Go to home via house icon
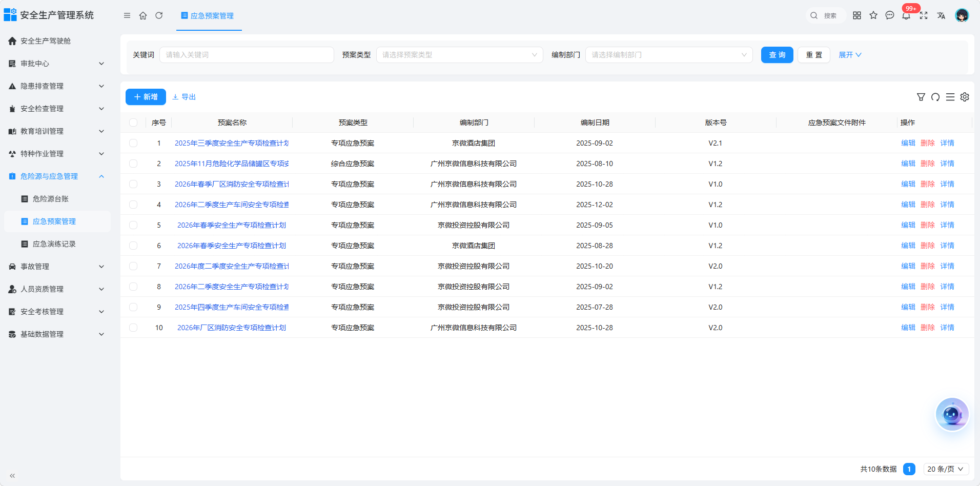Viewport: 980px width, 486px height. (143, 15)
